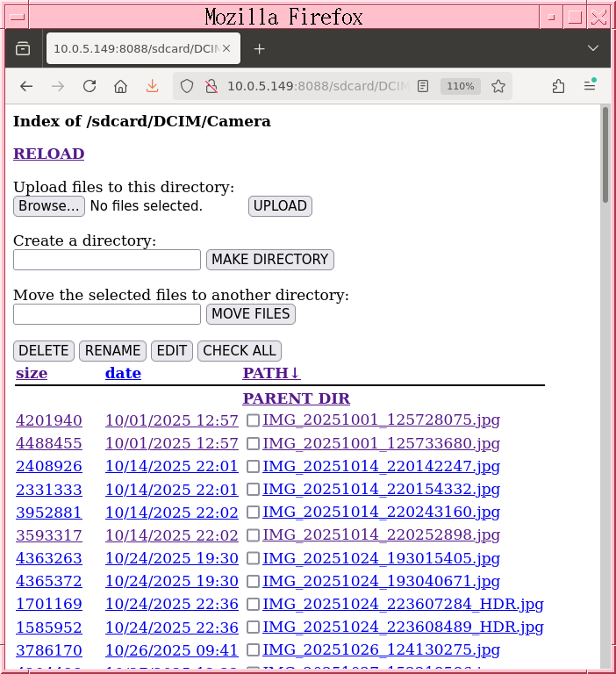Click the Firefox View icon in tab bar
This screenshot has height=674, width=616.
point(23,49)
